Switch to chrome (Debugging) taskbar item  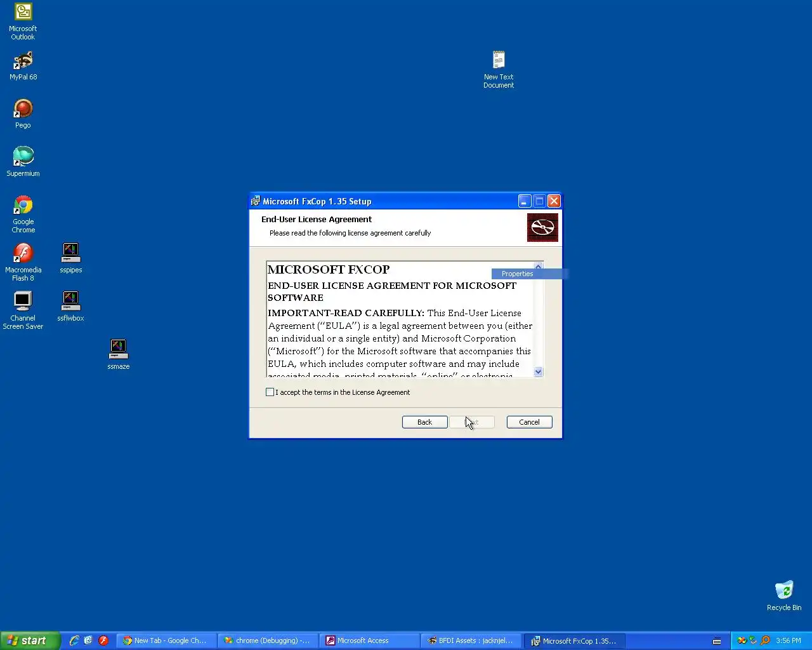[268, 640]
